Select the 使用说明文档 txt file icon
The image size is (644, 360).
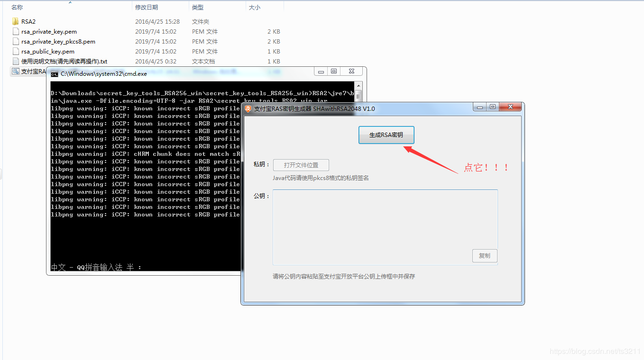(x=16, y=61)
